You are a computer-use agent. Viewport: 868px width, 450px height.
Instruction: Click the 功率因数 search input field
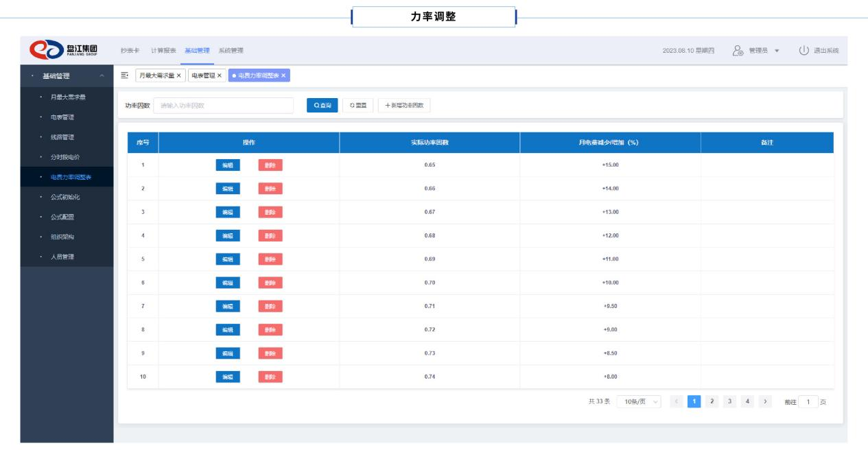(222, 106)
